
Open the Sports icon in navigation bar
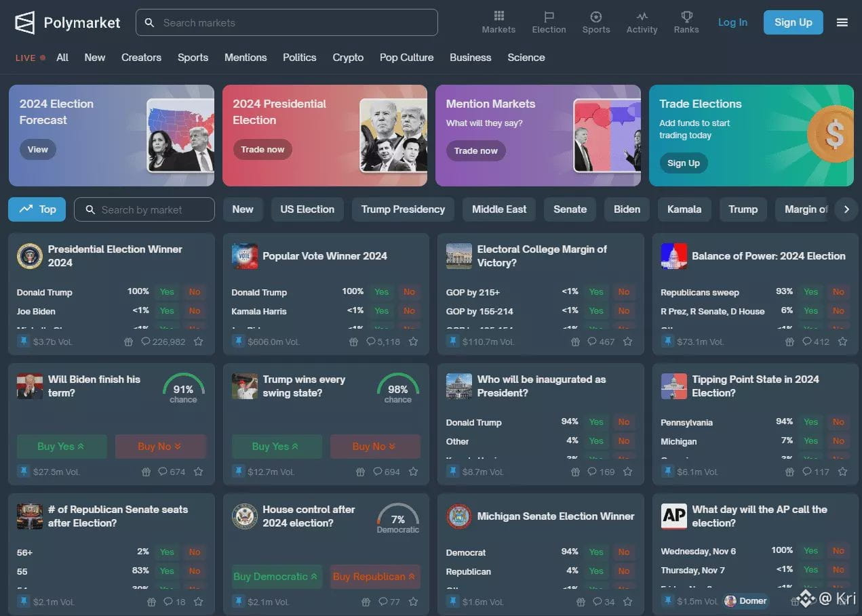[596, 17]
